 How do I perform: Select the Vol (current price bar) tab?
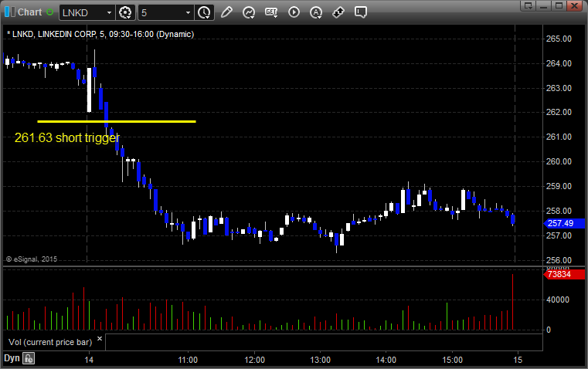48,341
